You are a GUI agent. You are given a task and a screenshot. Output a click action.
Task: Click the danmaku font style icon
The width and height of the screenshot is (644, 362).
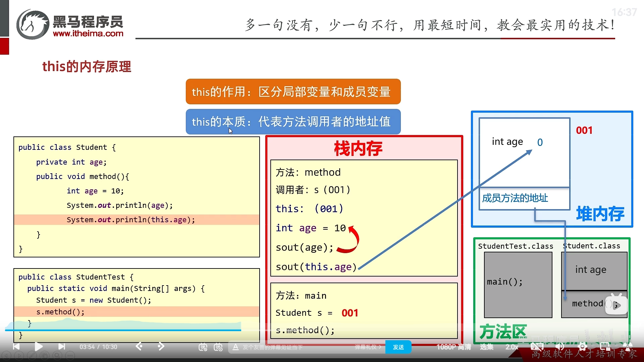235,347
